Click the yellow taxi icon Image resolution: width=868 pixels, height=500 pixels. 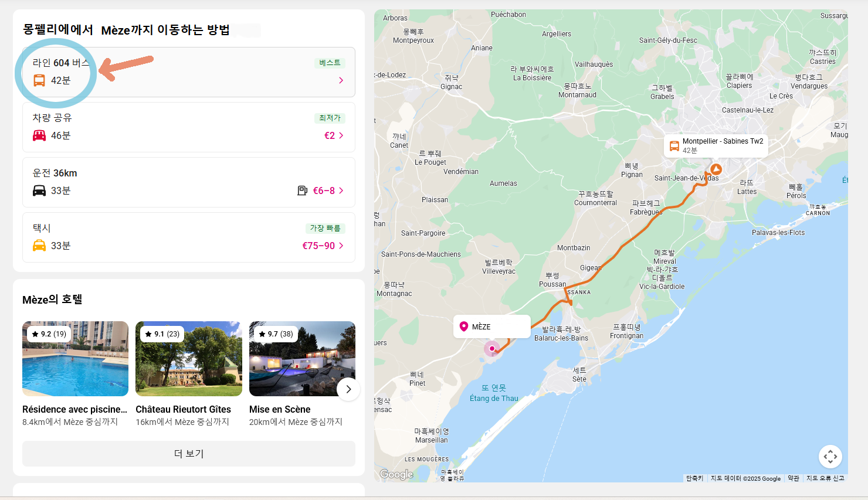[x=39, y=246]
